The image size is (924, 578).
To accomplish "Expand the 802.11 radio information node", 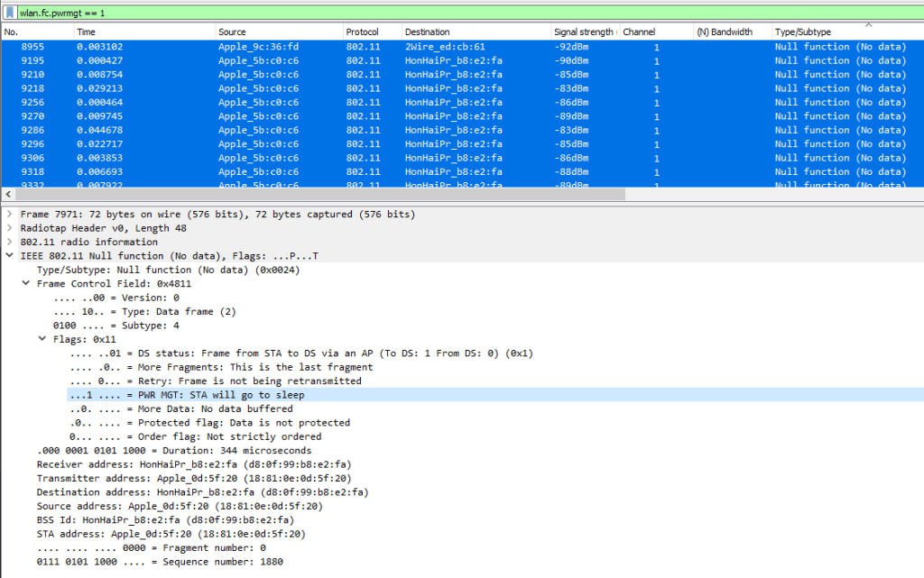I will pos(10,243).
